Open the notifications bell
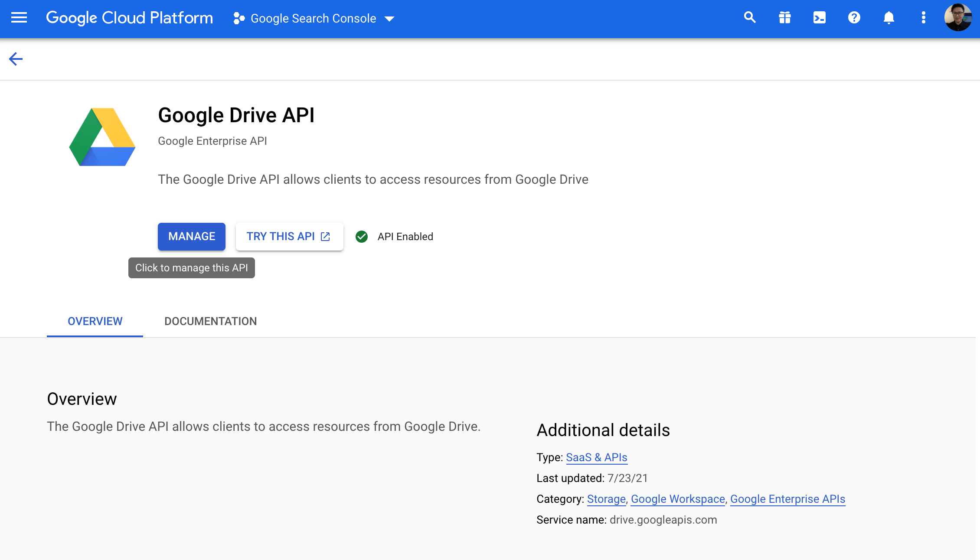This screenshot has height=560, width=980. [x=889, y=18]
